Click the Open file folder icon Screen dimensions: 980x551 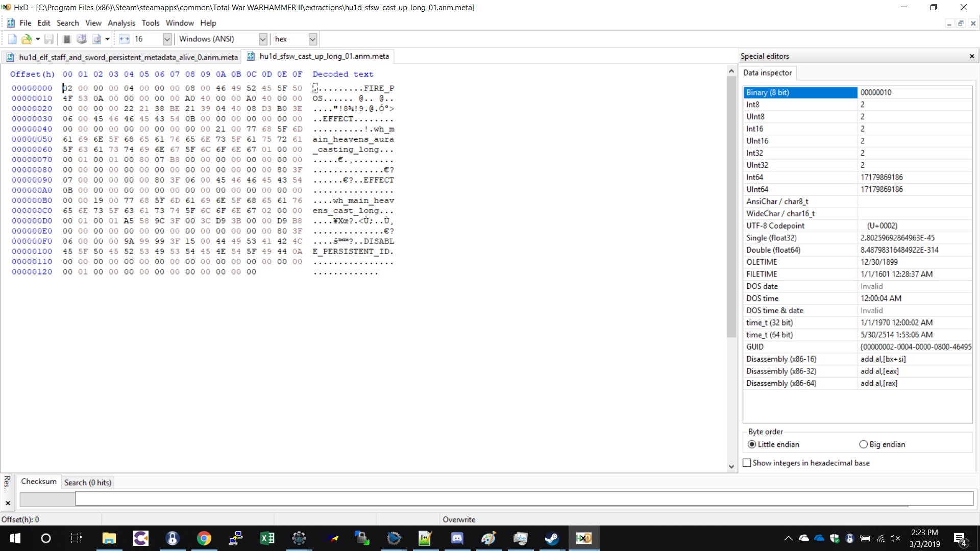pyautogui.click(x=27, y=39)
